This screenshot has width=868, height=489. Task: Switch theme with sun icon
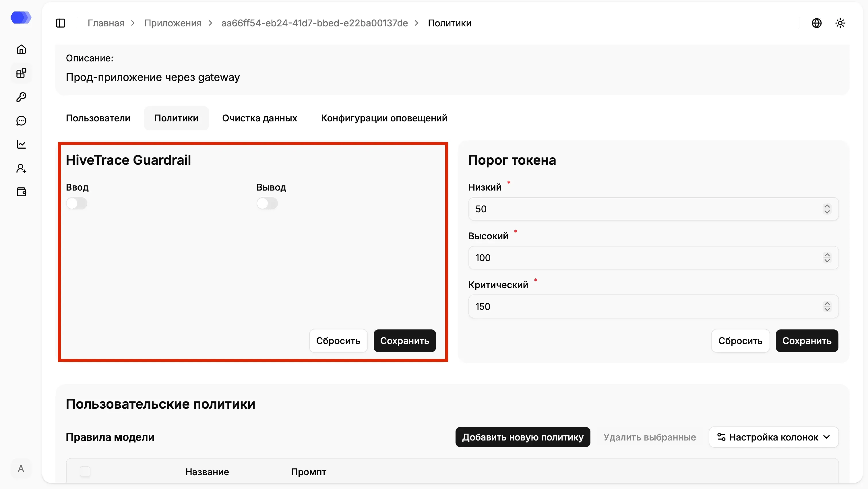[840, 23]
